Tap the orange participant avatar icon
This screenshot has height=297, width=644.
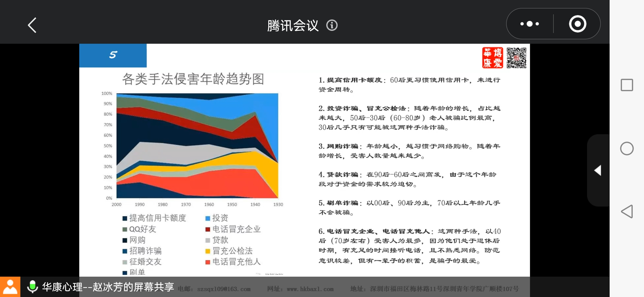(10, 287)
